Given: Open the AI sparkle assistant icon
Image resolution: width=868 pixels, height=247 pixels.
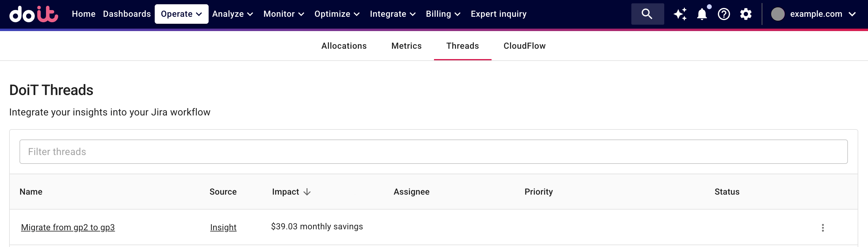Looking at the screenshot, I should (x=680, y=14).
